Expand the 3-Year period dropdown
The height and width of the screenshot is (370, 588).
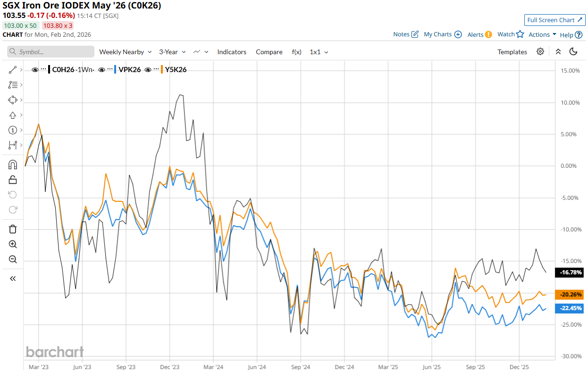(x=172, y=52)
